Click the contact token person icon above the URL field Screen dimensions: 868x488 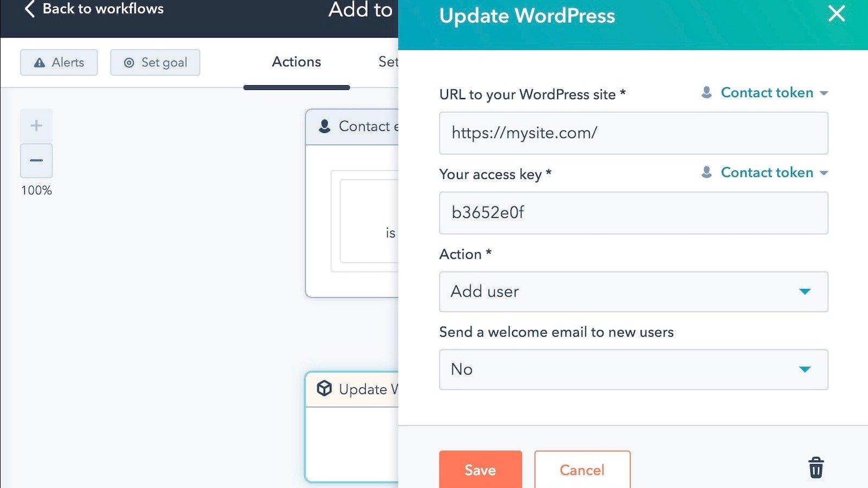[x=707, y=92]
